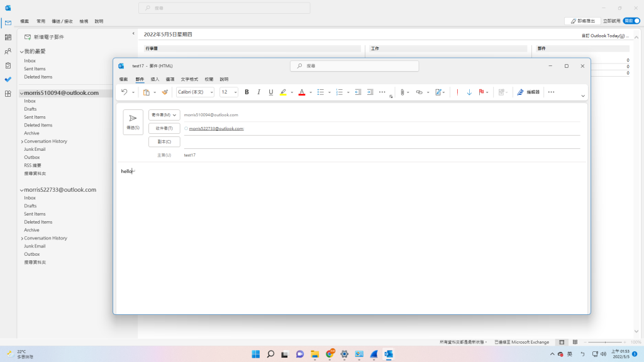
Task: Click recipient morris522733@outlook.com in To field
Action: tap(216, 128)
